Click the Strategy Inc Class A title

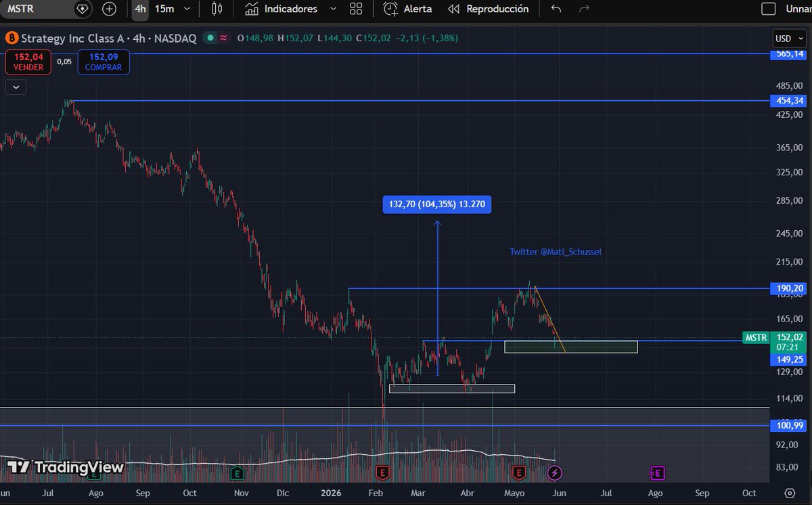[x=72, y=39]
